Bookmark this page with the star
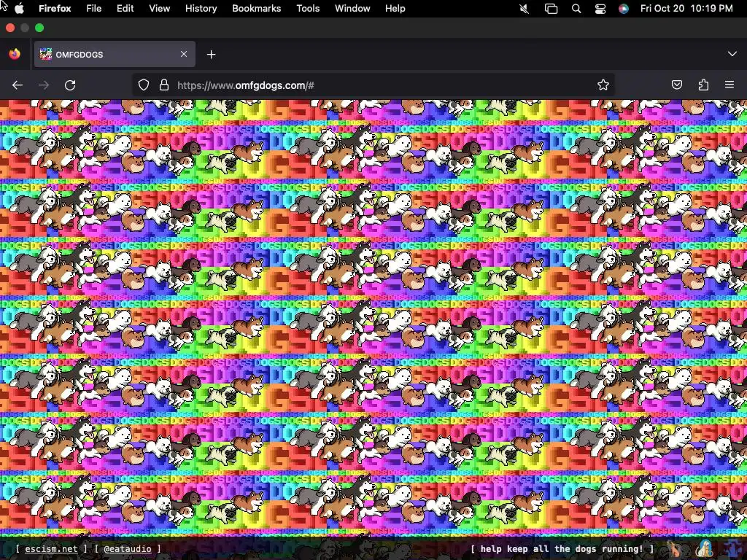 pos(603,85)
